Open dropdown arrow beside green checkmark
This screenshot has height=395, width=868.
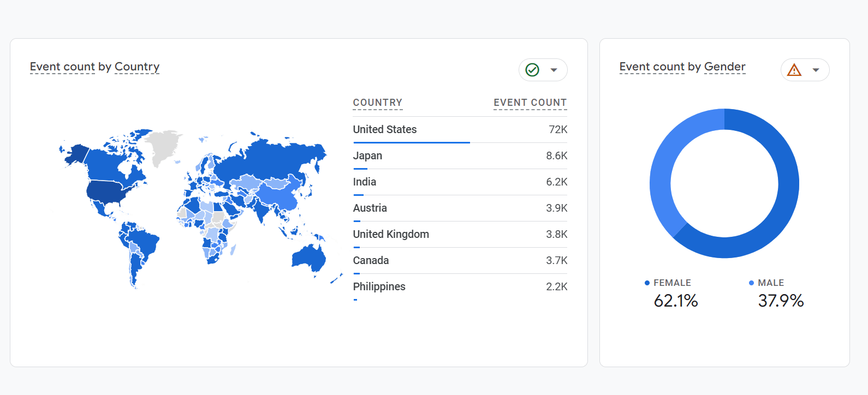click(x=554, y=70)
